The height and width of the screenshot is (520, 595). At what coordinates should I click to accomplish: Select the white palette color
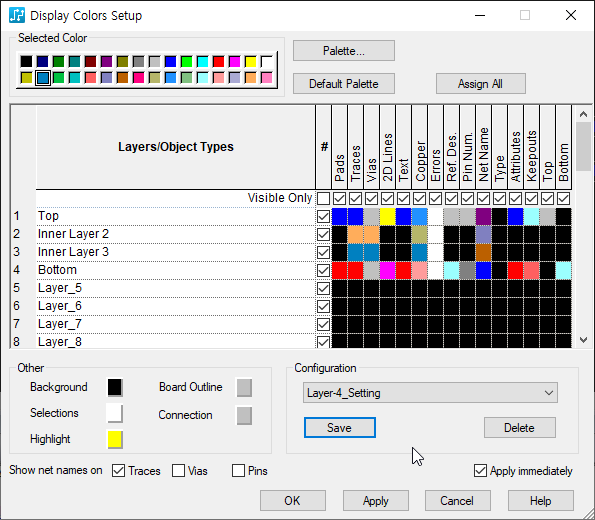tap(267, 61)
